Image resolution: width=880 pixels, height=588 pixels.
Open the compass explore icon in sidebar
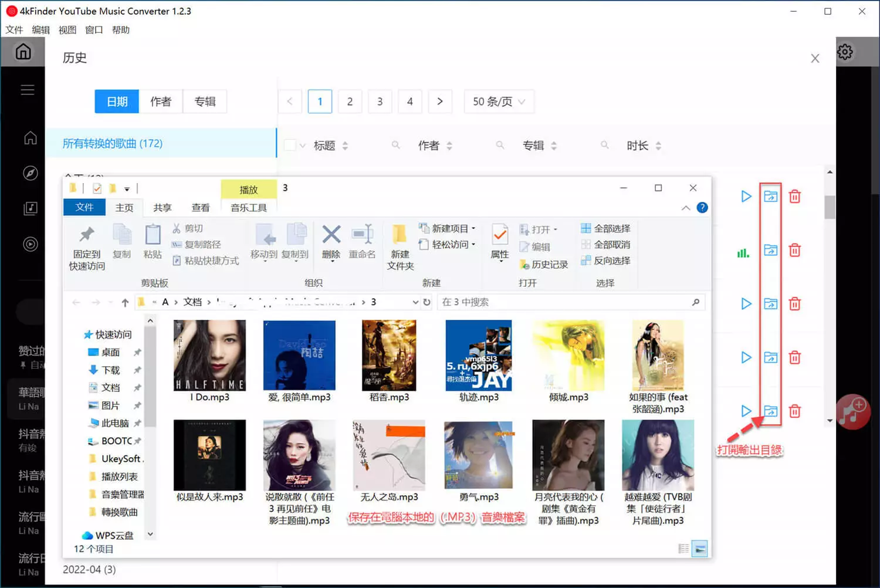31,173
